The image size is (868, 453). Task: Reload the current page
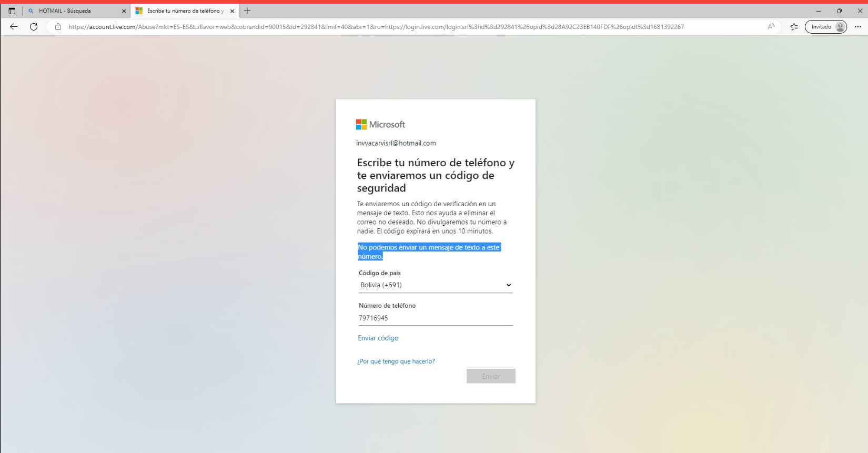click(x=34, y=27)
